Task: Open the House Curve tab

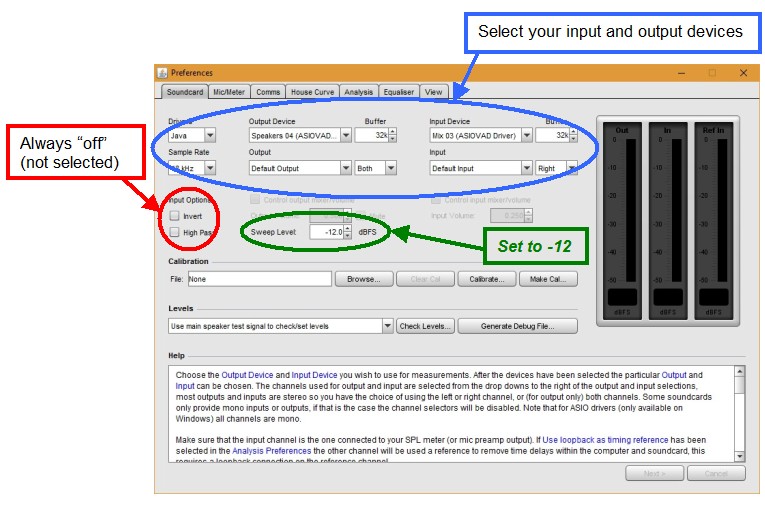Action: click(311, 92)
